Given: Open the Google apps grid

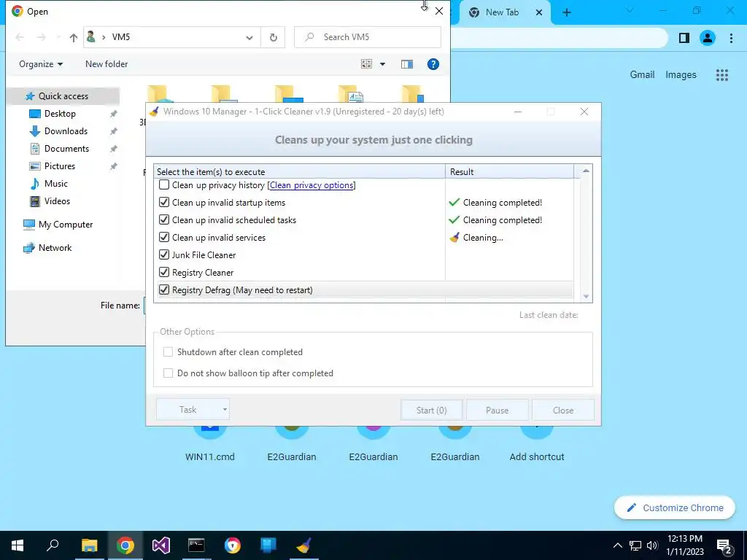Looking at the screenshot, I should (721, 75).
